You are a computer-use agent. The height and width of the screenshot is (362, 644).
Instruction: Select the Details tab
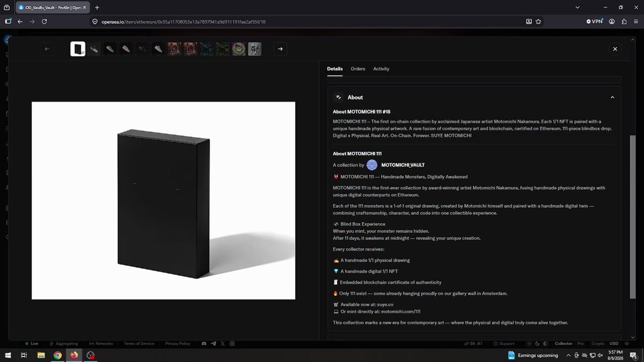pos(335,69)
